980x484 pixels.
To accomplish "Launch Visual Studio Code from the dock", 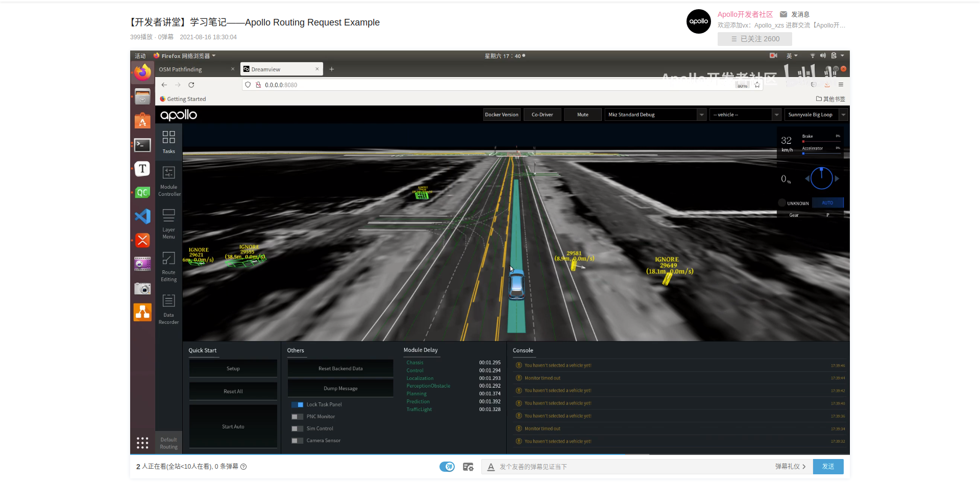I will 142,216.
